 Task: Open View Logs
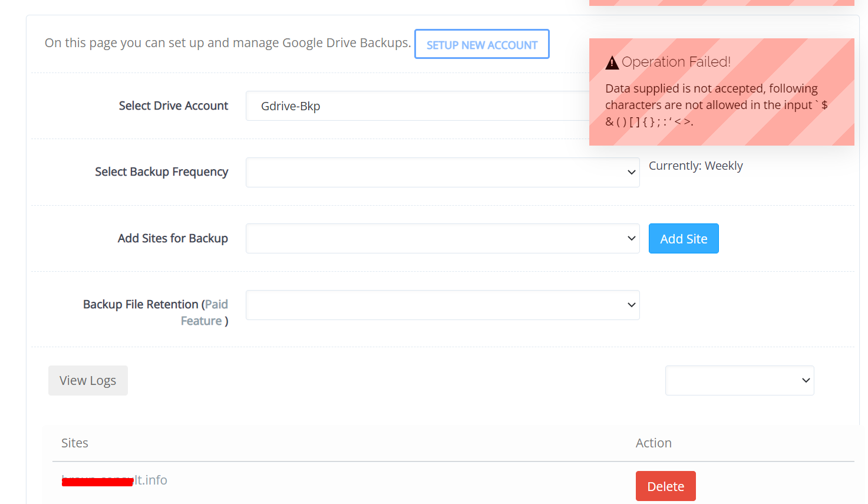[x=87, y=380]
